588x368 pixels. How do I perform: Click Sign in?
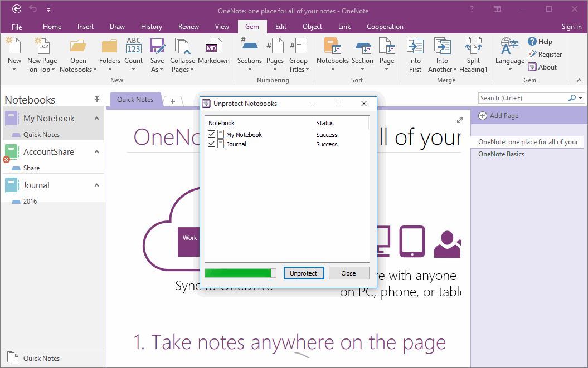coord(571,27)
